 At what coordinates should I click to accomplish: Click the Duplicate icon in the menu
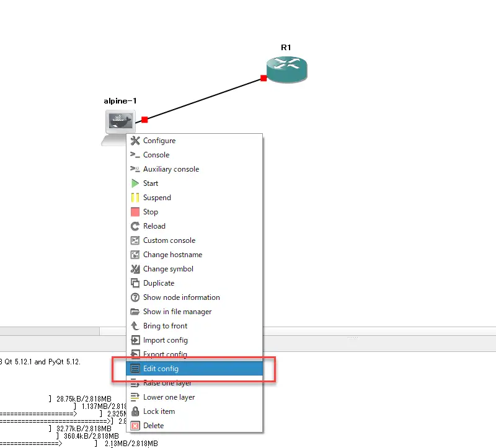point(135,283)
